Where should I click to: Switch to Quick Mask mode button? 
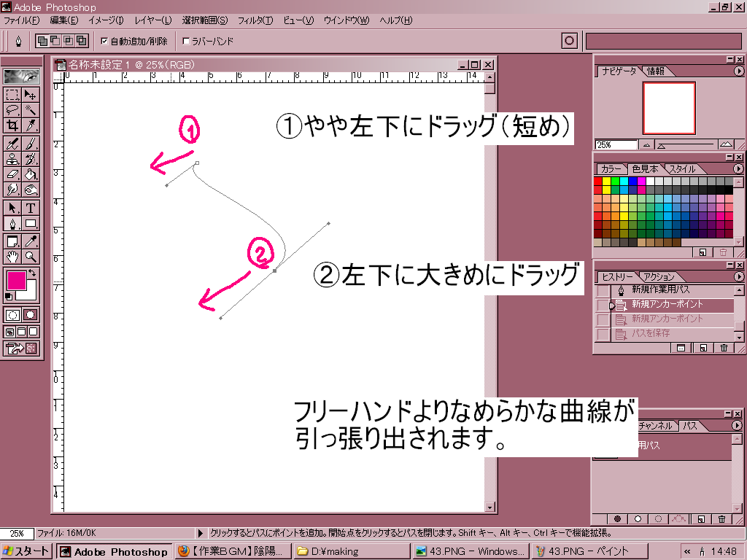click(x=31, y=315)
